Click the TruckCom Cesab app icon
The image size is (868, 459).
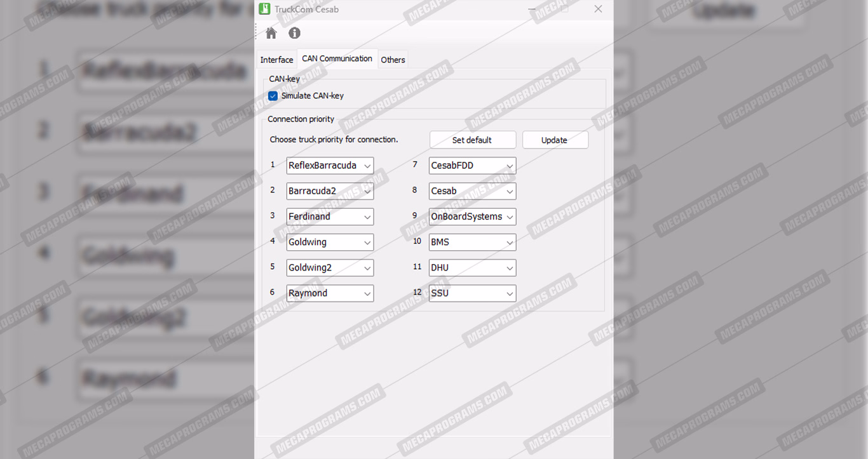pos(264,9)
